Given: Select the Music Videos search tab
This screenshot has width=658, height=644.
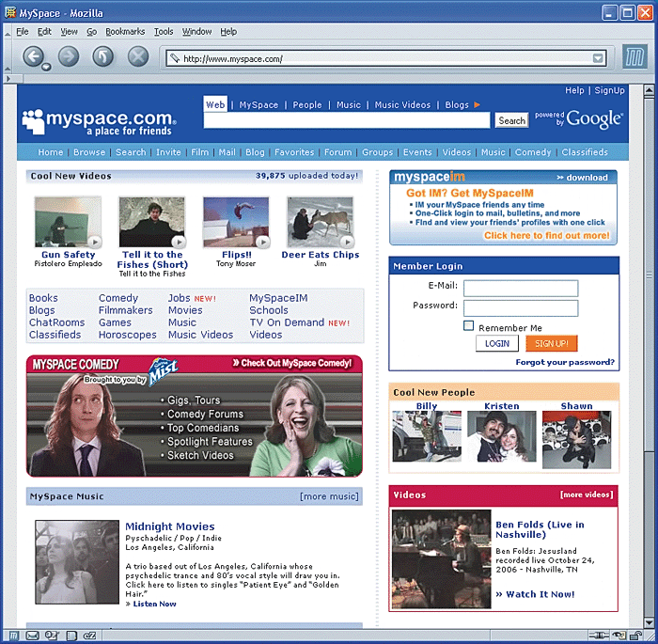Looking at the screenshot, I should (x=402, y=105).
